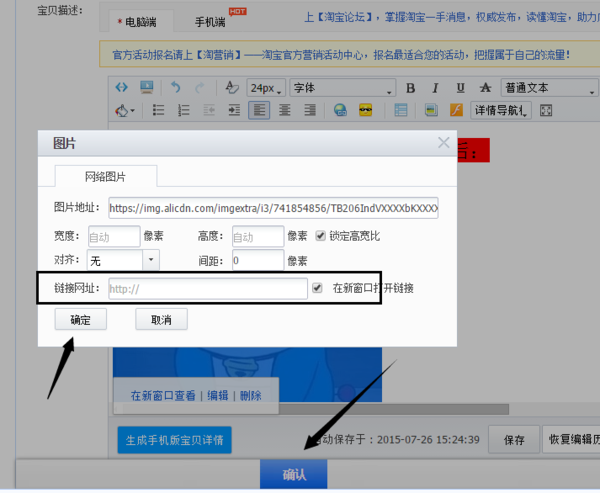This screenshot has width=600, height=493.
Task: Click the 链接网址 input field
Action: [205, 289]
